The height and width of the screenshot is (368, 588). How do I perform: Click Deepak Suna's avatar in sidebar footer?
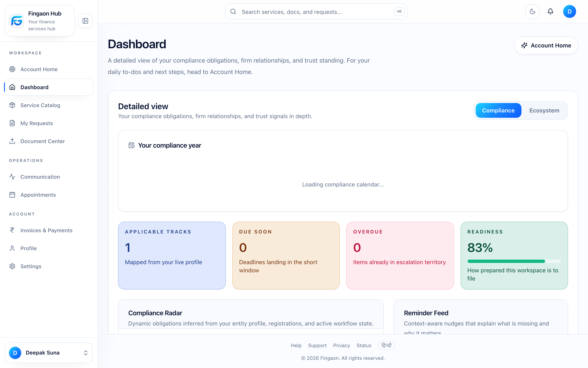tap(15, 353)
